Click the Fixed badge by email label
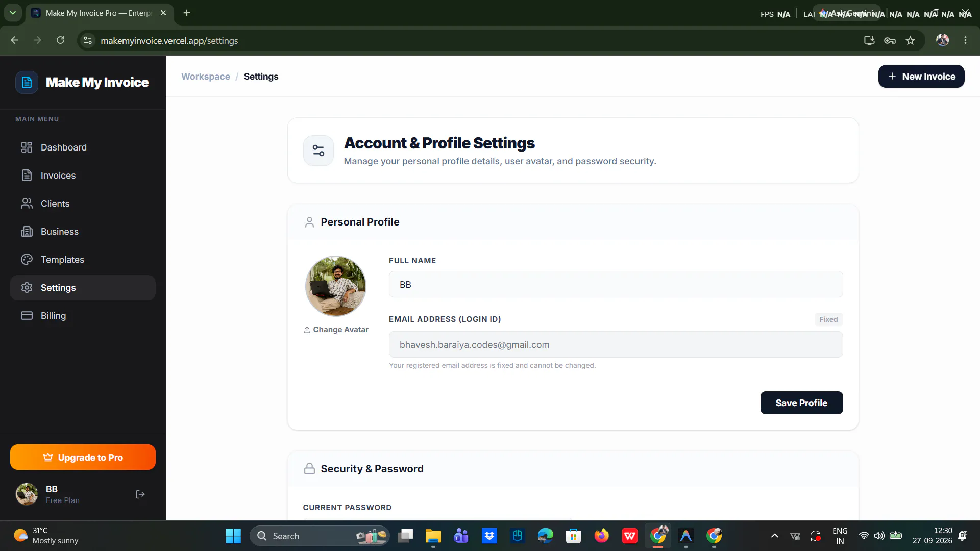Viewport: 980px width, 551px height. pyautogui.click(x=828, y=319)
